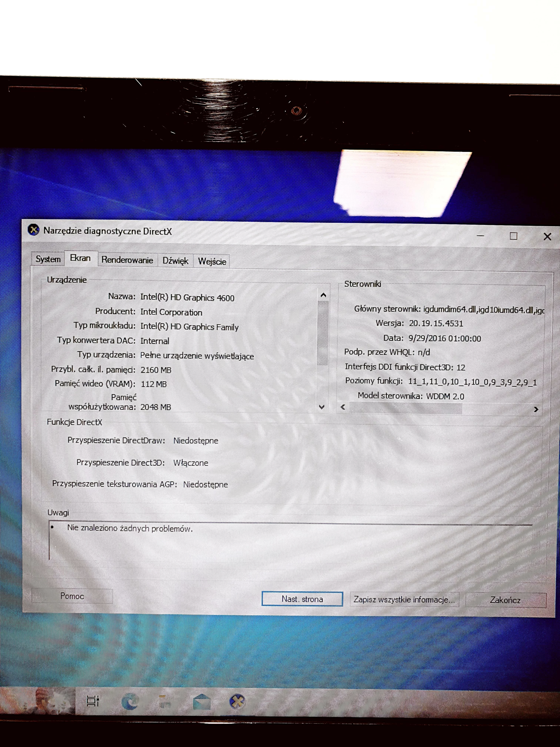Screen dimensions: 560x747
Task: Click the Direct3D DDI value 12
Action: (x=461, y=367)
